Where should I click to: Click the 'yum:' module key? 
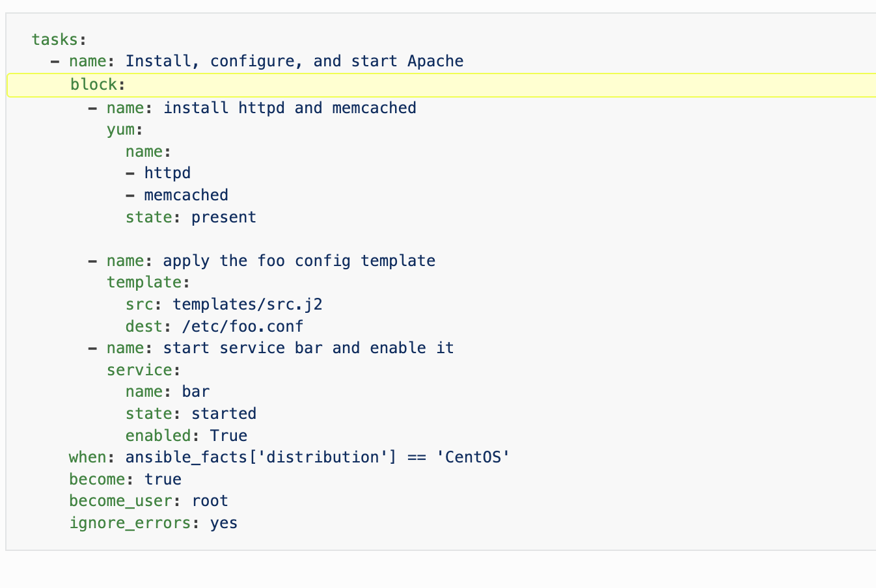tap(124, 129)
